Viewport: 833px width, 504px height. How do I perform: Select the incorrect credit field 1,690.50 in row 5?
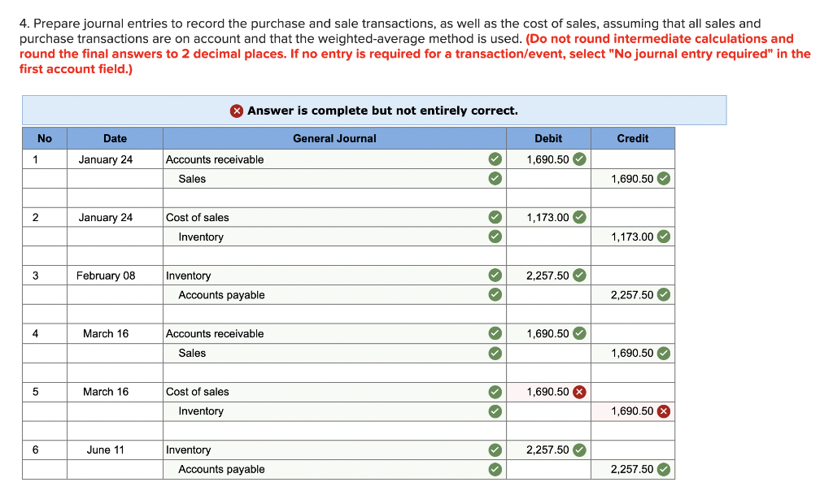[x=633, y=411]
